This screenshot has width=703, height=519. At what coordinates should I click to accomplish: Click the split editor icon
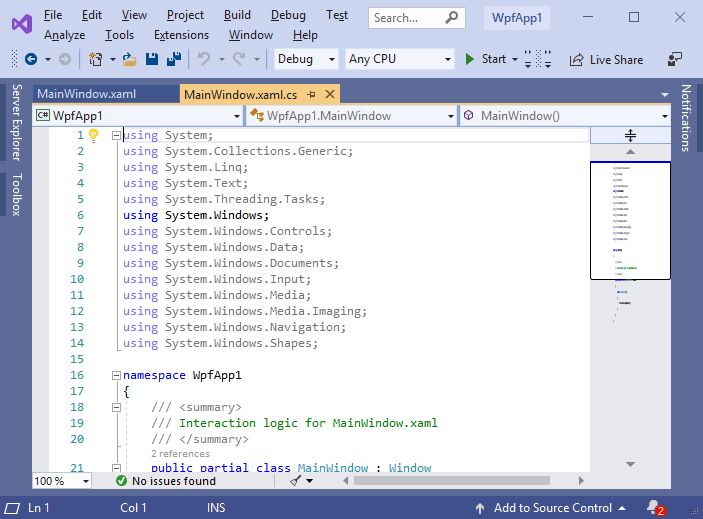tap(630, 135)
